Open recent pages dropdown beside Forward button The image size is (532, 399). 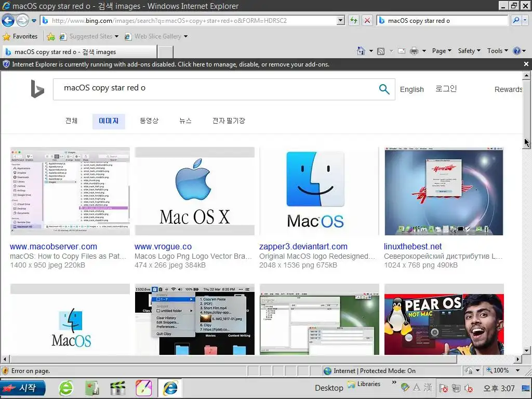(x=34, y=21)
